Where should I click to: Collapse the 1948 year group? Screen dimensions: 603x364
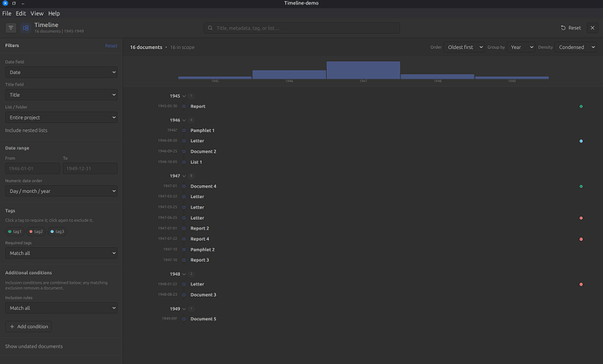tap(184, 274)
